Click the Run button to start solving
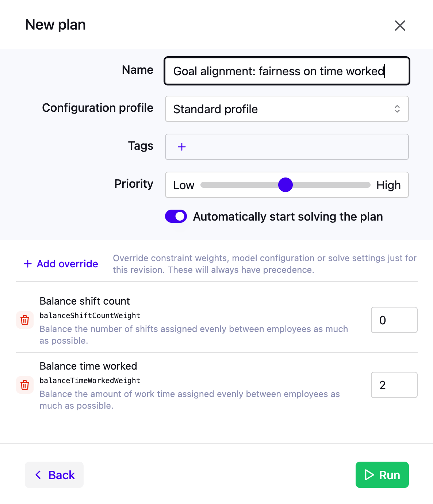Viewport: 433px width, 504px height. point(382,475)
